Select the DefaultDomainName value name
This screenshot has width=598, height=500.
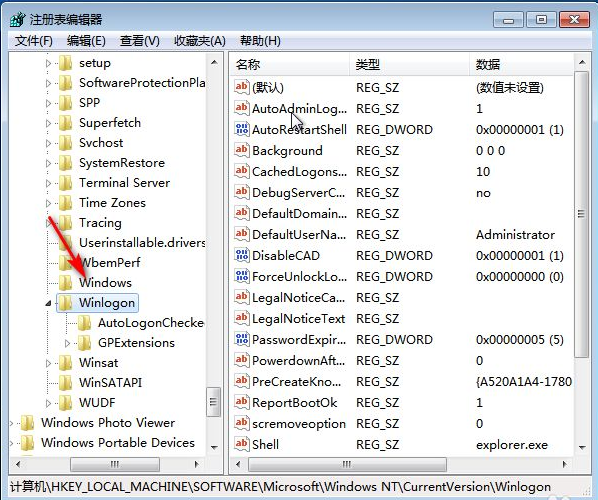click(299, 213)
